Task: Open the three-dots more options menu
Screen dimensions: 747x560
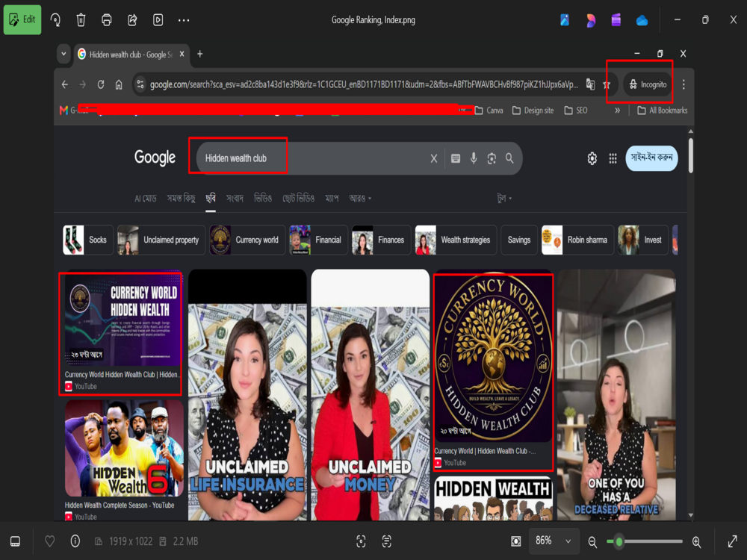Action: [x=184, y=20]
